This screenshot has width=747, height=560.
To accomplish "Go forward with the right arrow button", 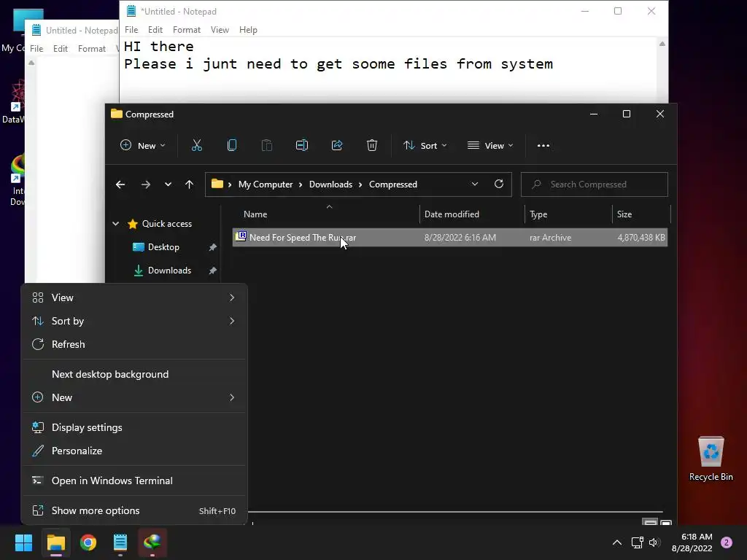I will coord(146,184).
